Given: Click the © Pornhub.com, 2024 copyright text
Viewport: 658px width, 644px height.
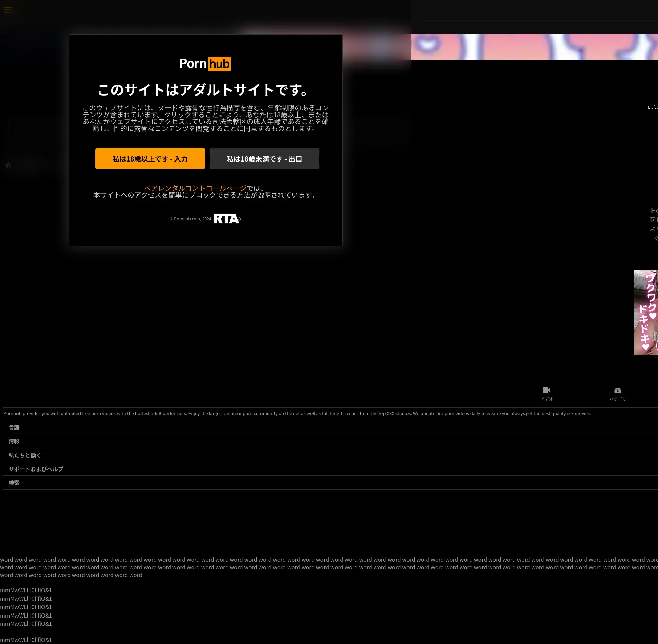Looking at the screenshot, I should tap(191, 219).
